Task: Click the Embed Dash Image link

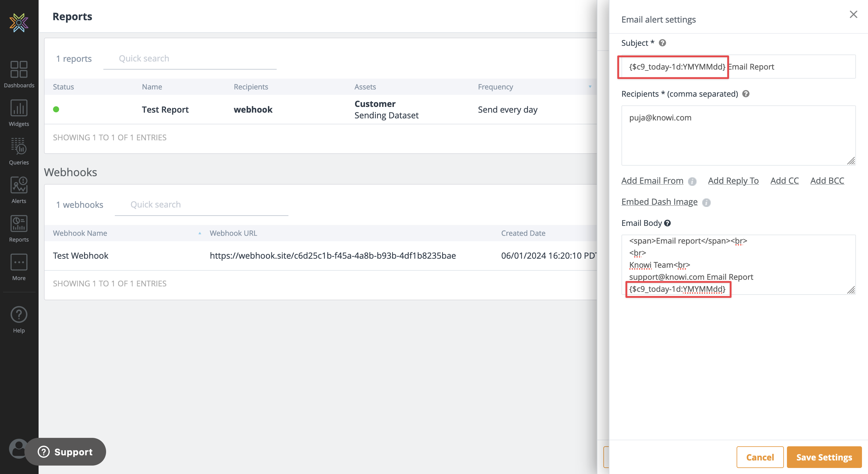Action: (x=659, y=202)
